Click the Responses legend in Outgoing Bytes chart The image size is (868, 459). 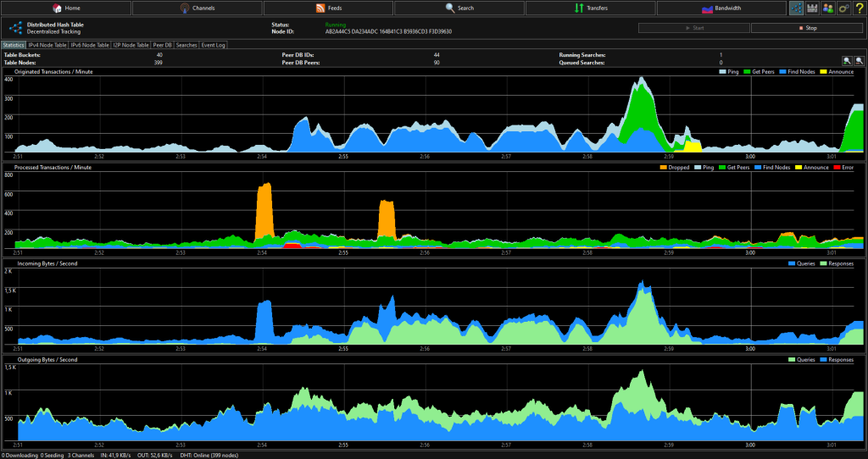click(837, 359)
